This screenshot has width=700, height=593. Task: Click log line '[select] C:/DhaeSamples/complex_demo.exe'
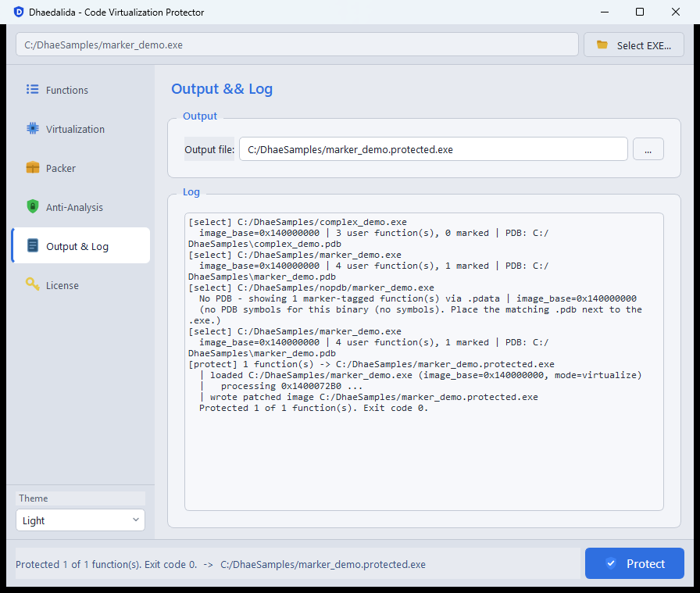pos(298,222)
